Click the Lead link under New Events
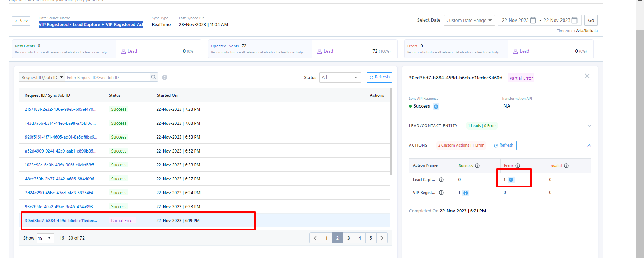The height and width of the screenshot is (258, 644). 132,51
